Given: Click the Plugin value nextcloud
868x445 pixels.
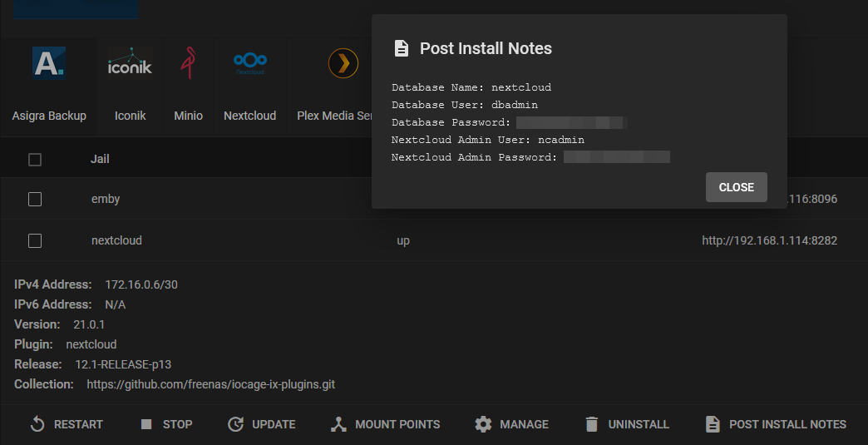Looking at the screenshot, I should [91, 345].
